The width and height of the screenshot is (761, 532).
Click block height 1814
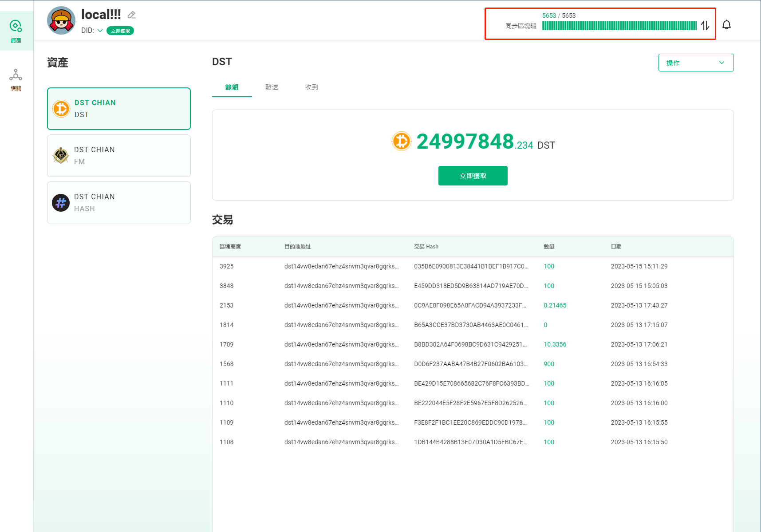pos(226,325)
